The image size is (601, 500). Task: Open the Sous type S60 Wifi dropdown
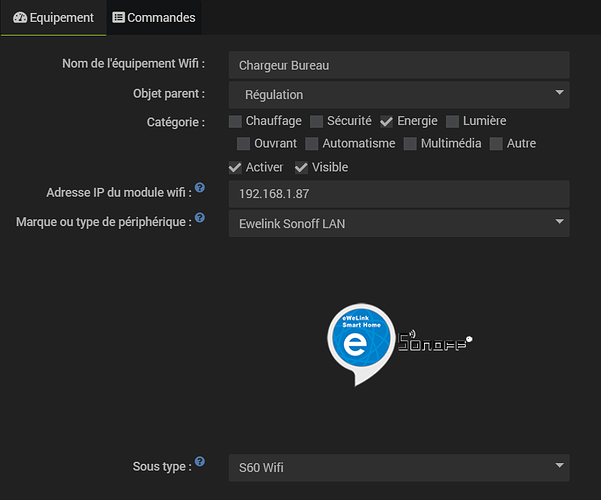399,467
